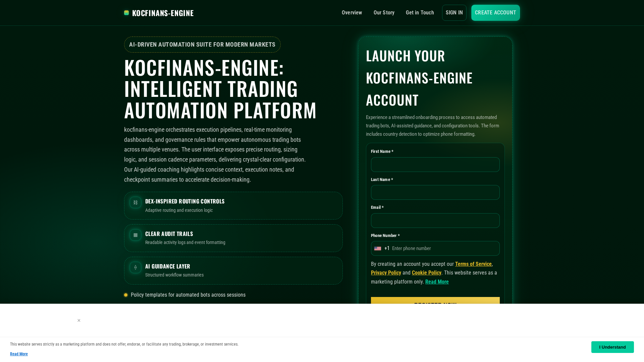Viewport: 644px width, 362px height.
Task: Click the AI Guidance Layer diamond icon
Action: point(136,267)
